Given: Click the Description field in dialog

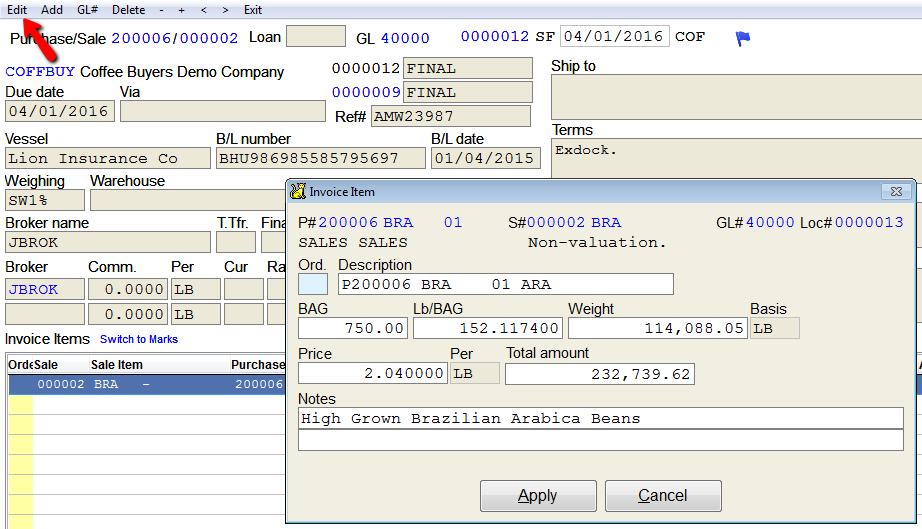Looking at the screenshot, I should (506, 284).
